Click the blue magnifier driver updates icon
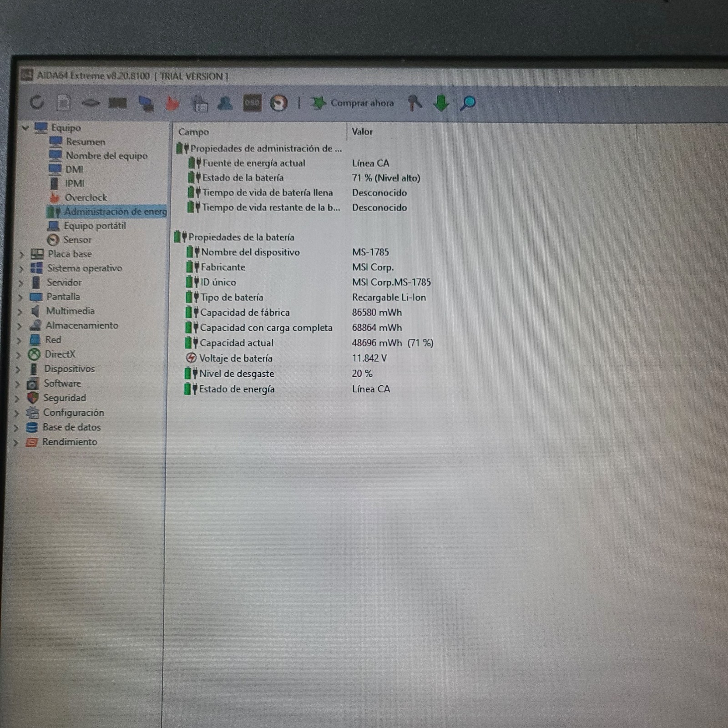This screenshot has width=728, height=728. click(468, 103)
